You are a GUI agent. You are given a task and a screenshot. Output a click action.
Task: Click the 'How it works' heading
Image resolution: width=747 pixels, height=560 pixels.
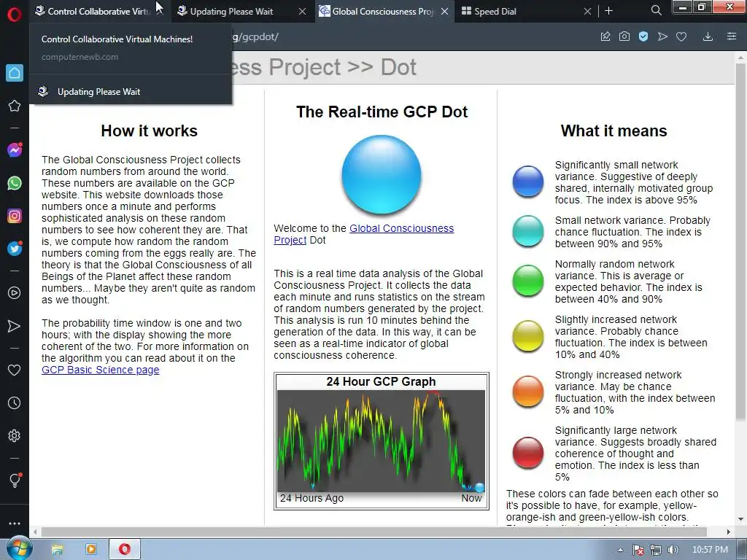pos(149,131)
